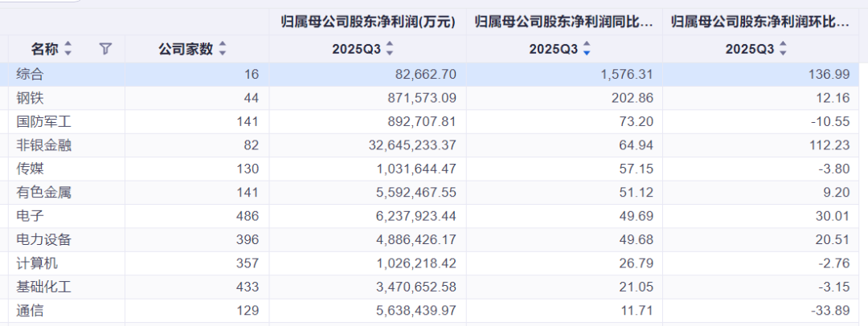Viewport: 868px width, 326px height.
Task: Click the 公司家数 column header
Action: tap(186, 49)
